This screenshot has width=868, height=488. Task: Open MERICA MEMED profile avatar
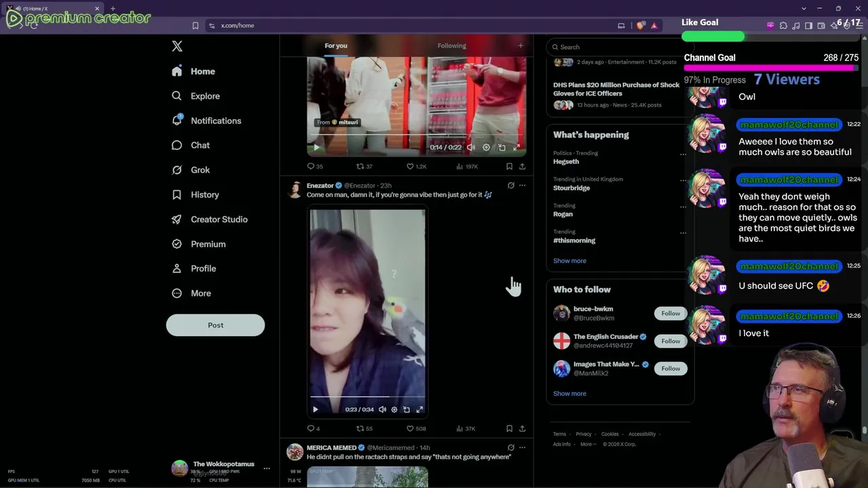[295, 452]
